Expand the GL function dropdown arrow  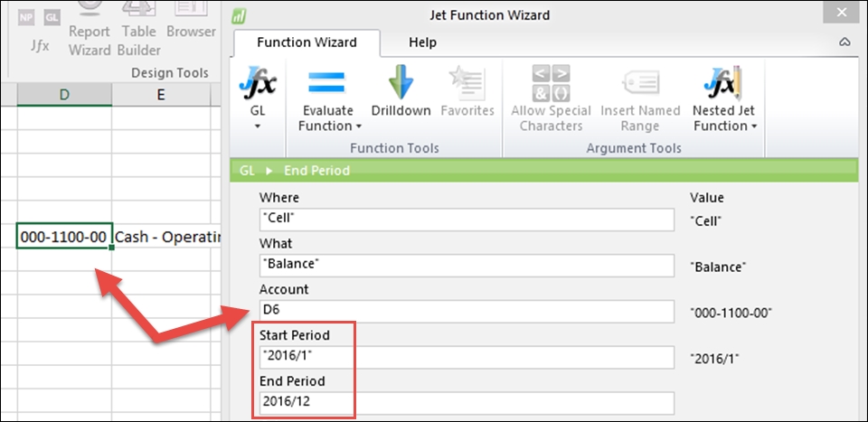tap(258, 127)
